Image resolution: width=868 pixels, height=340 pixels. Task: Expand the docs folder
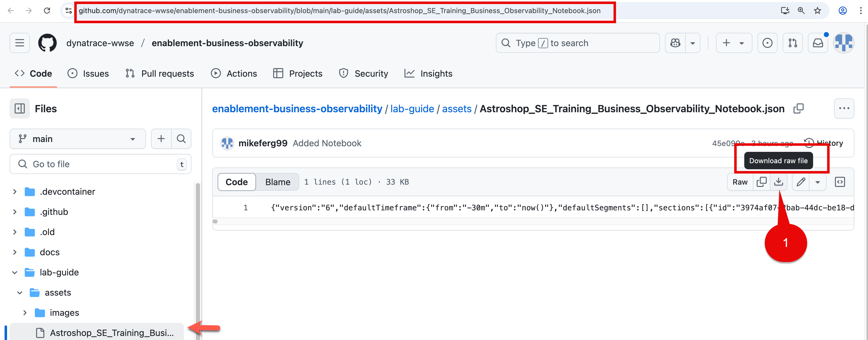coord(14,252)
